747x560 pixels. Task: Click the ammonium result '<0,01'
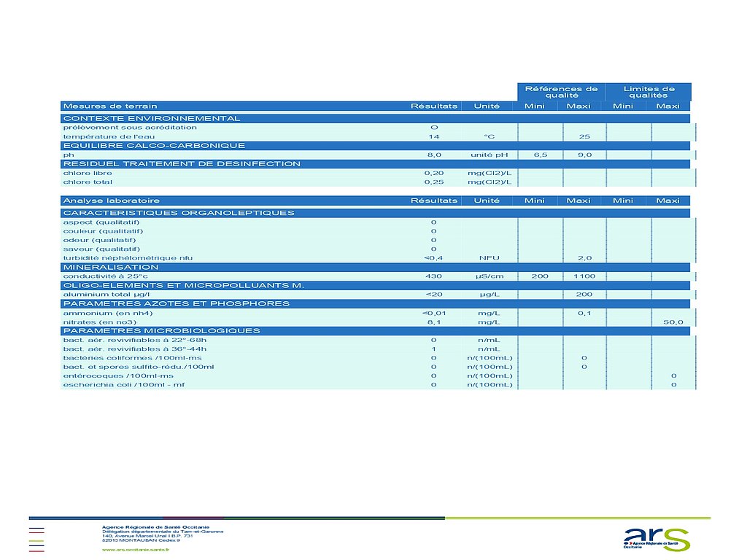434,313
